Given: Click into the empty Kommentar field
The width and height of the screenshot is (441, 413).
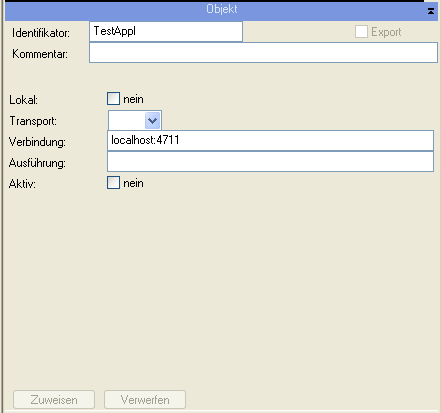Looking at the screenshot, I should [x=263, y=52].
